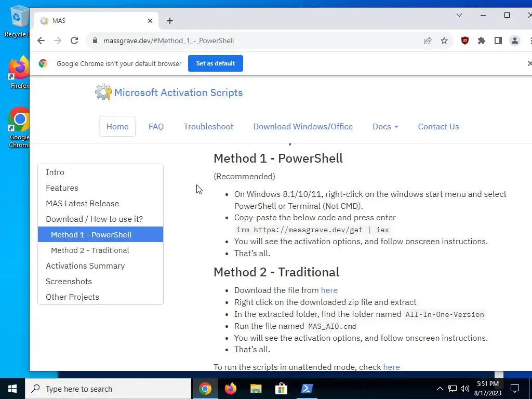Image resolution: width=532 pixels, height=399 pixels.
Task: Click the All-In-One-Version code text
Action: 445,314
